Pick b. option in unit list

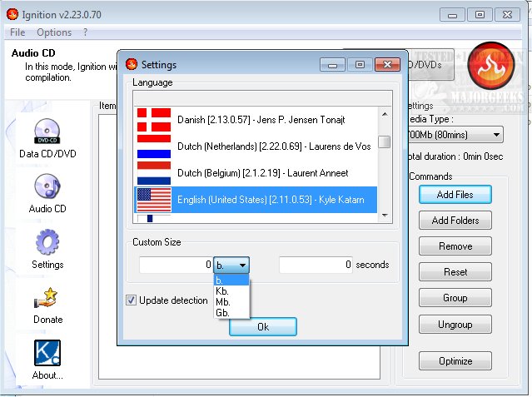[231, 280]
